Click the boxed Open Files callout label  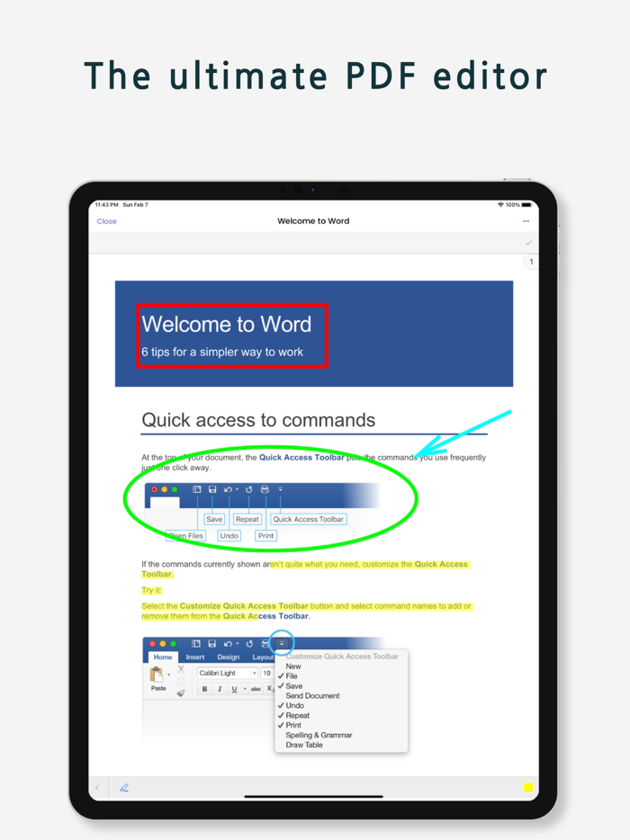[x=186, y=536]
